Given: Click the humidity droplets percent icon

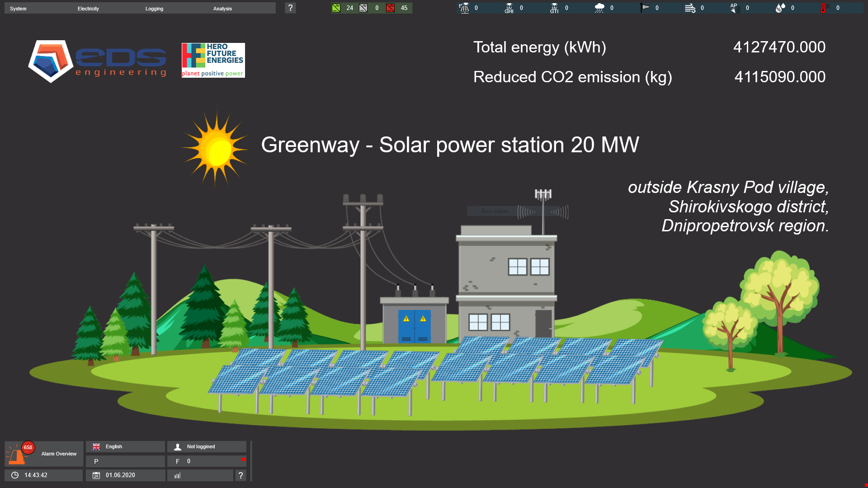Looking at the screenshot, I should click(x=780, y=8).
